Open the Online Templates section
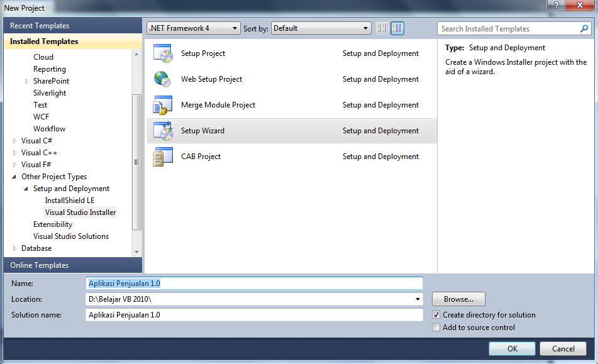Screen dimensions: 598x364 point(73,265)
